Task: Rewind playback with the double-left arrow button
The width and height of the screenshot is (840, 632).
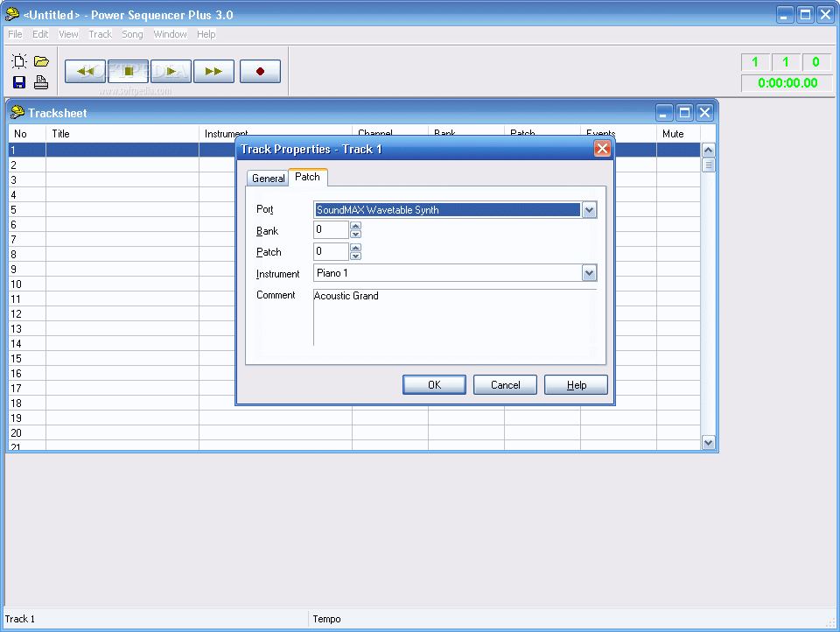Action: point(85,71)
